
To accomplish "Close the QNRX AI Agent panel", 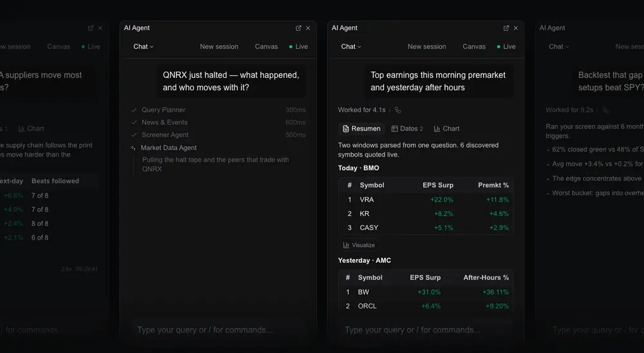I will (308, 28).
